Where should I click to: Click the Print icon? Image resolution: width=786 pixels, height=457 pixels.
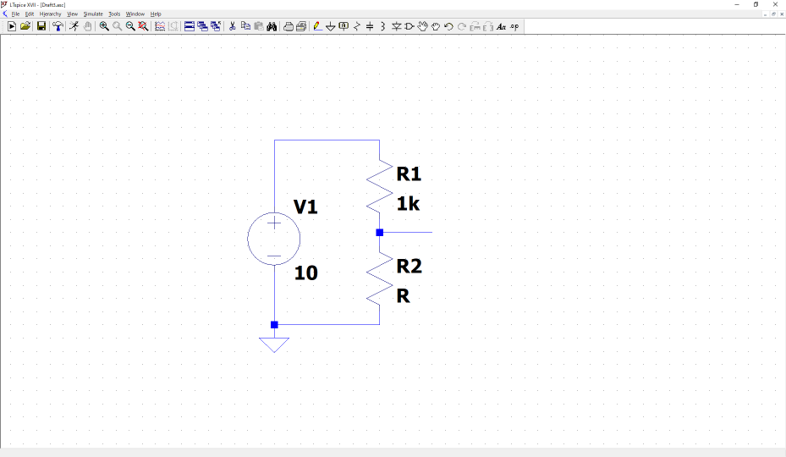[301, 27]
